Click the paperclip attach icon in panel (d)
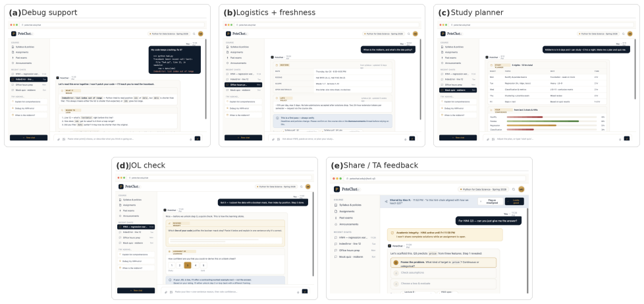This screenshot has width=644, height=304. [166, 291]
